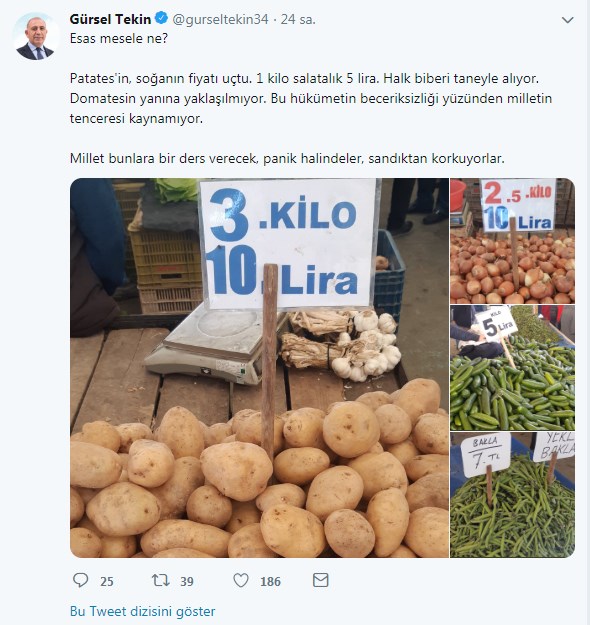
Task: Click the reply speech bubble icon
Action: [x=81, y=580]
